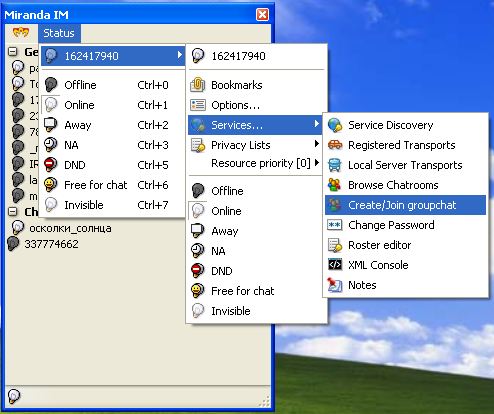The image size is (494, 414).
Task: Set account status to DND in submenu
Action: point(257,271)
